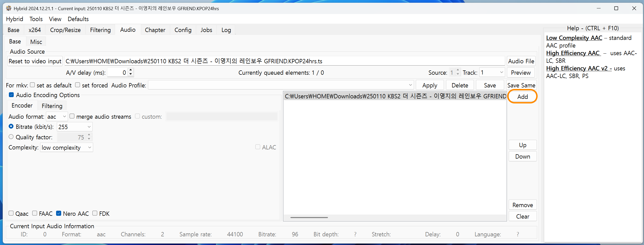Open the audio encoding Filtering sub-tab

[52, 106]
